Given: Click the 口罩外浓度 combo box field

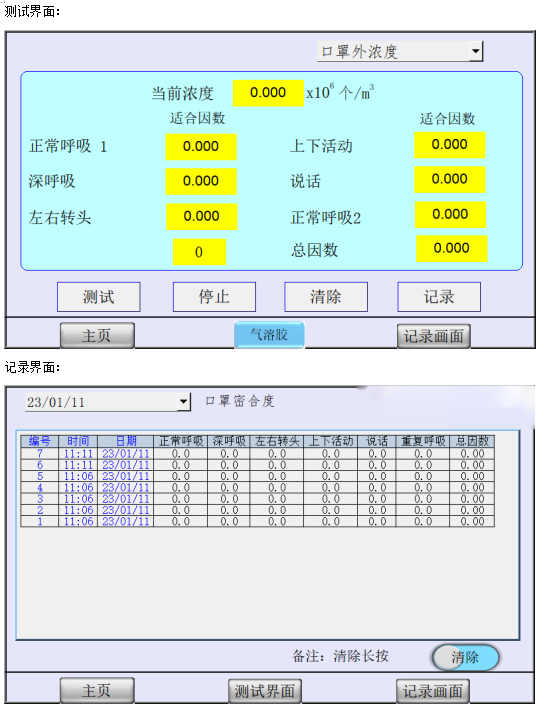Looking at the screenshot, I should click(x=400, y=51).
